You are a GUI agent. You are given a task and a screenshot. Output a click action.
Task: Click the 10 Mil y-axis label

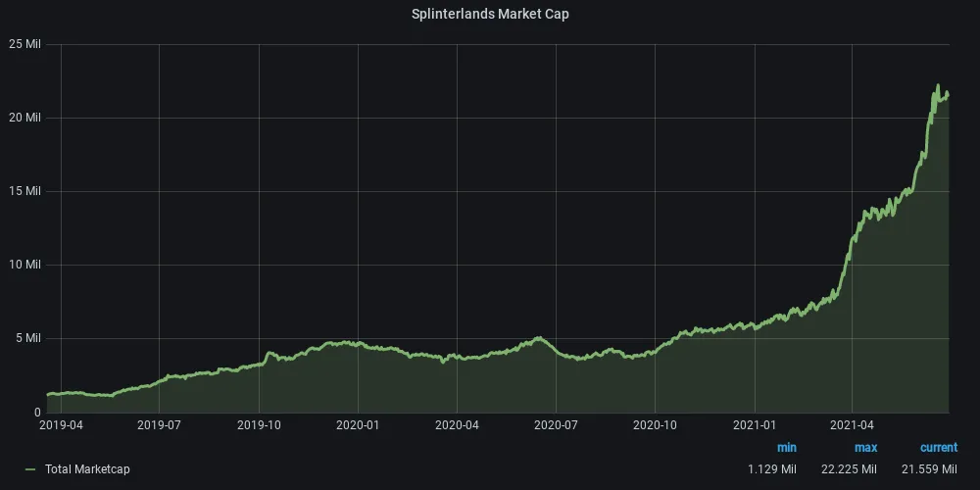click(24, 265)
